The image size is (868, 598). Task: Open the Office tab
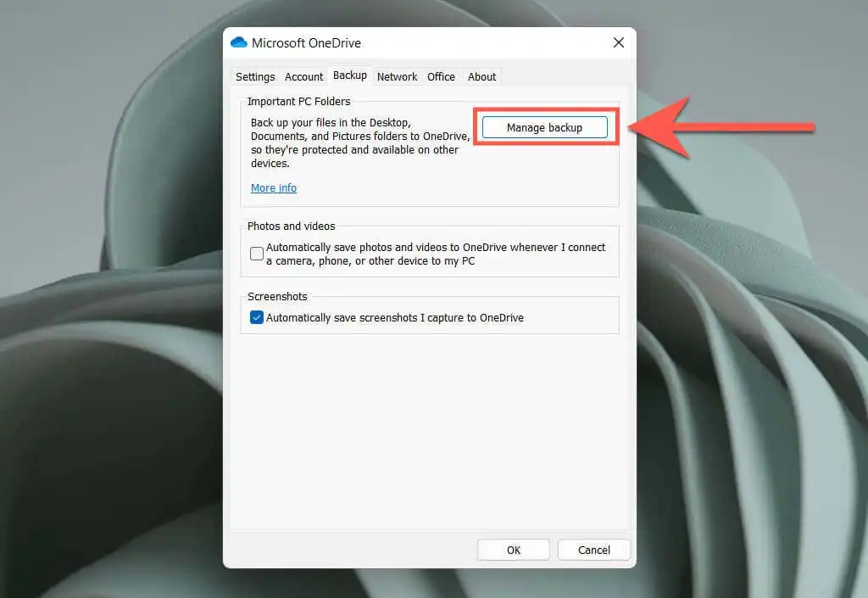point(441,76)
